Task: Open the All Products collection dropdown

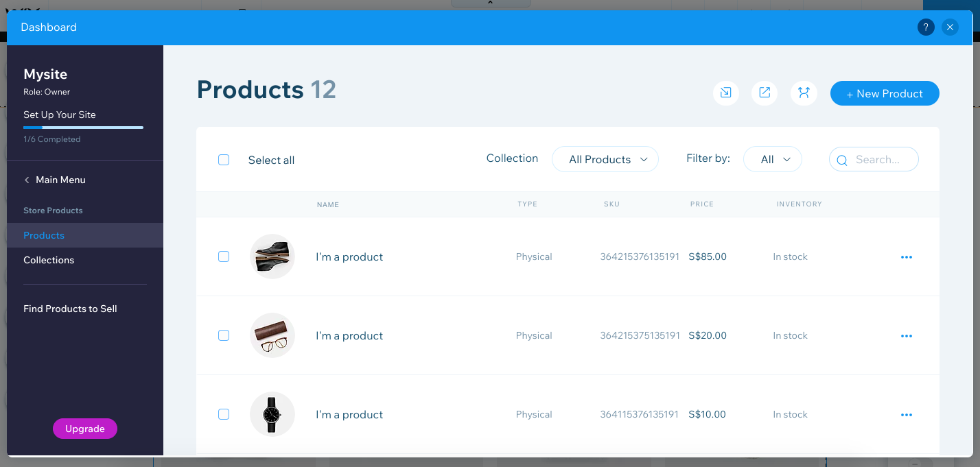Action: [x=605, y=159]
